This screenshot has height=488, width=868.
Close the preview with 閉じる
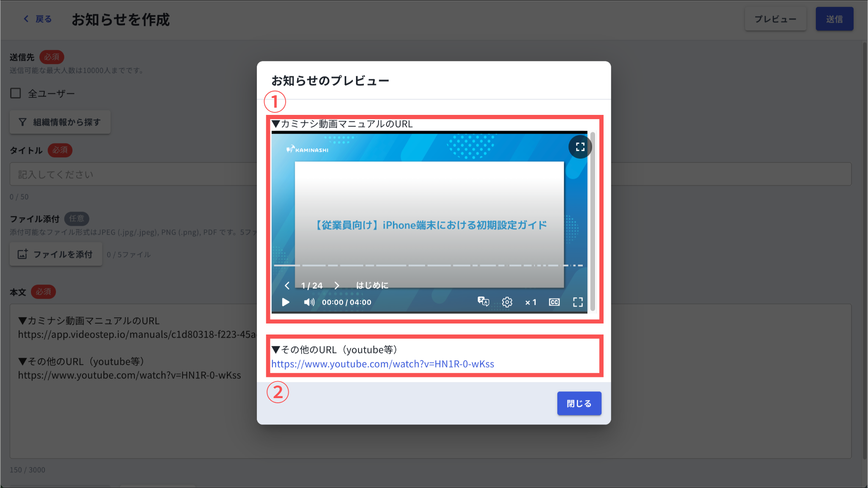point(579,403)
